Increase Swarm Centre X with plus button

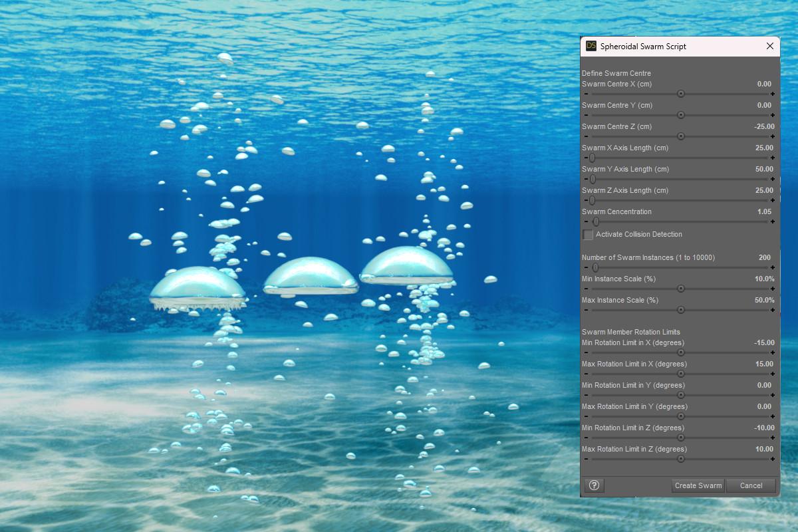point(773,94)
